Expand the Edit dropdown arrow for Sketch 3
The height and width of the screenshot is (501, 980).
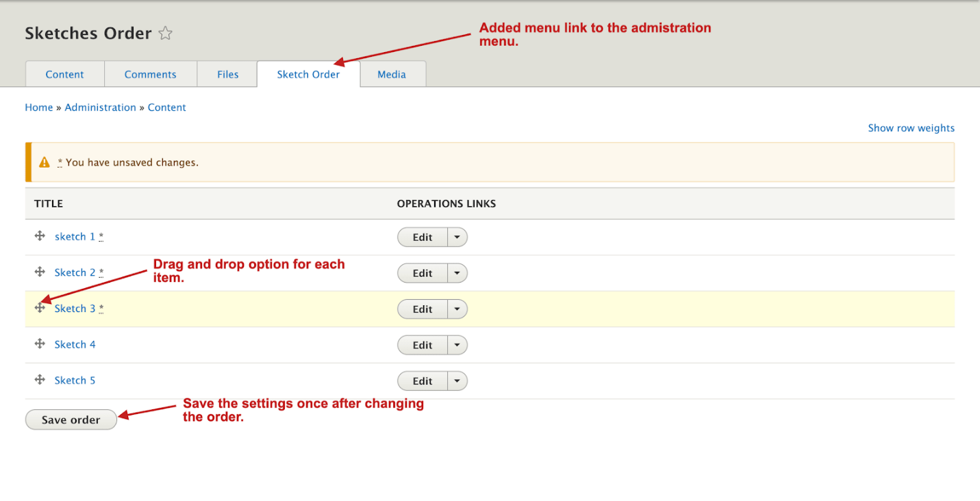click(x=457, y=309)
